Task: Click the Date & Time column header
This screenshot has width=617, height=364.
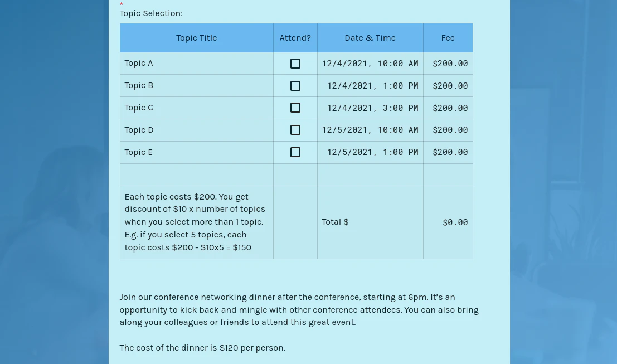Action: [x=370, y=38]
